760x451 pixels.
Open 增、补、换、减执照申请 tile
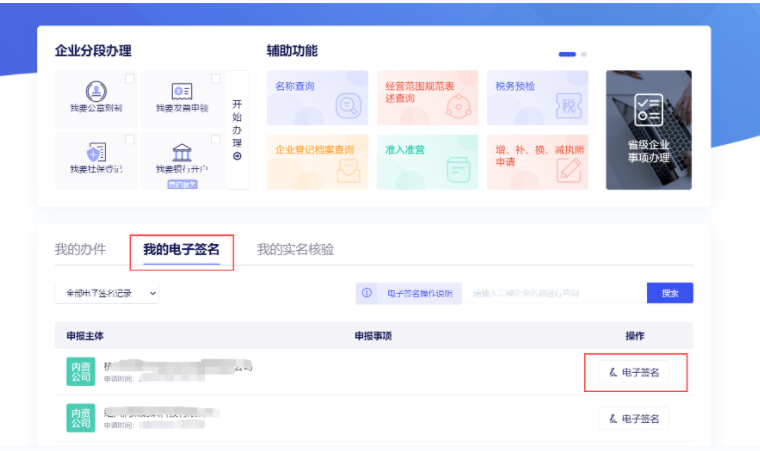(537, 161)
